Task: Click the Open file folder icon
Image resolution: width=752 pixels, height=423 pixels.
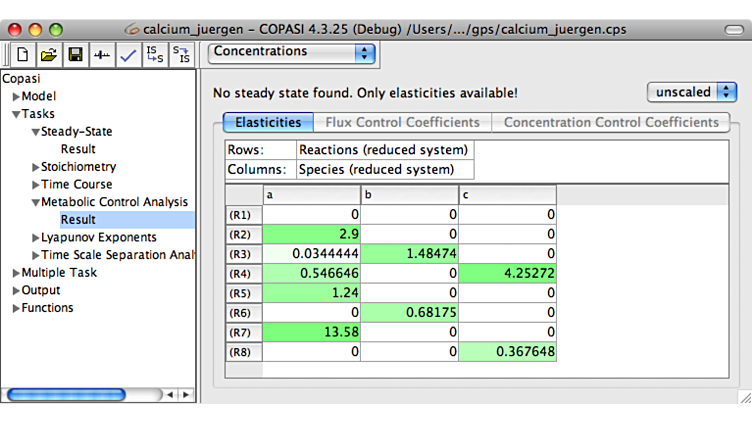Action: click(x=48, y=55)
